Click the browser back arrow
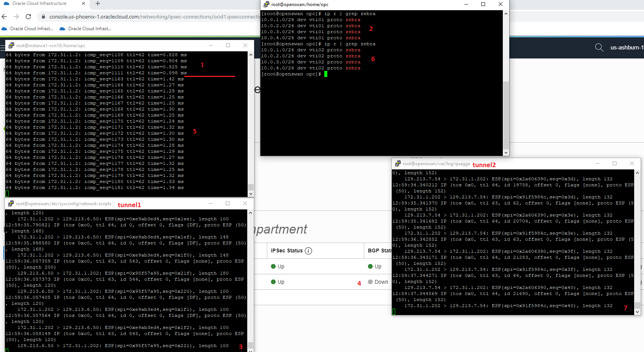This screenshot has height=352, width=644. [5, 17]
